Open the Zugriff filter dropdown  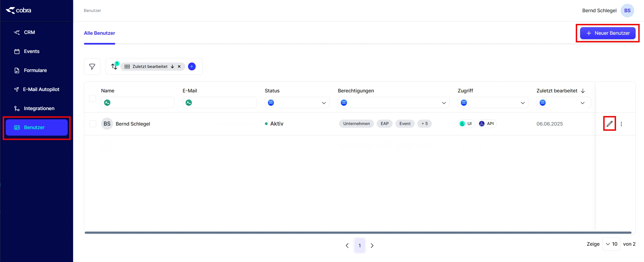point(523,103)
